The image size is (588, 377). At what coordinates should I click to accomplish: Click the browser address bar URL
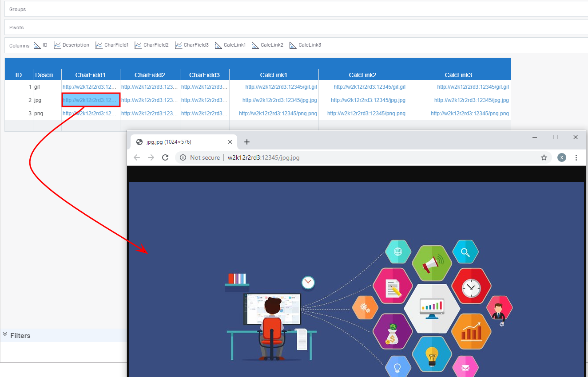click(263, 157)
